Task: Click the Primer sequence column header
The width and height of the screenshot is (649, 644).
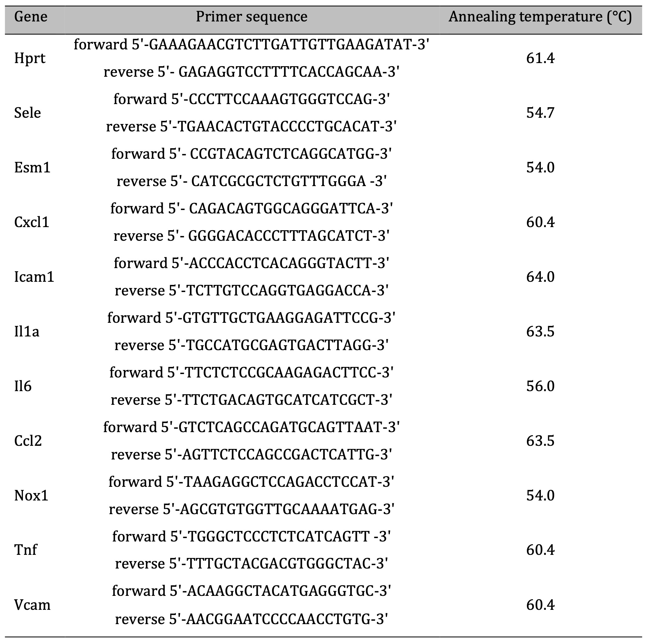Action: click(x=252, y=17)
